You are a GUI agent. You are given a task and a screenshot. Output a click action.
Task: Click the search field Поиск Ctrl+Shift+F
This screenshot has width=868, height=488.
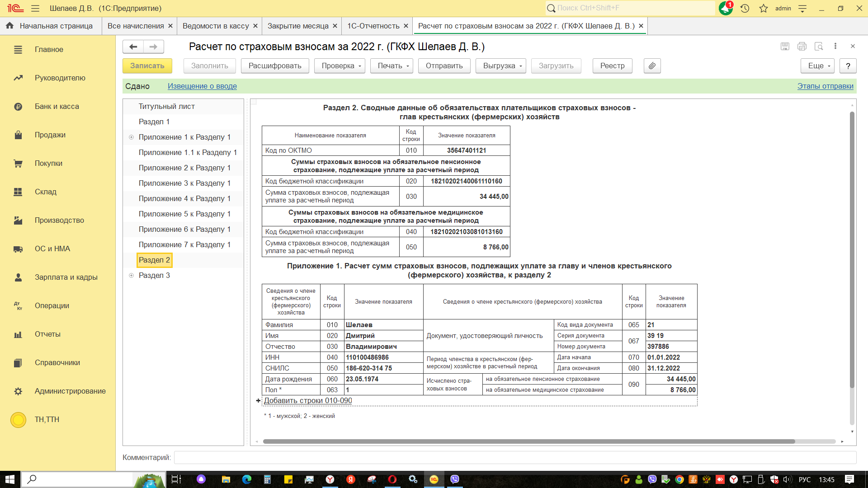coord(631,8)
